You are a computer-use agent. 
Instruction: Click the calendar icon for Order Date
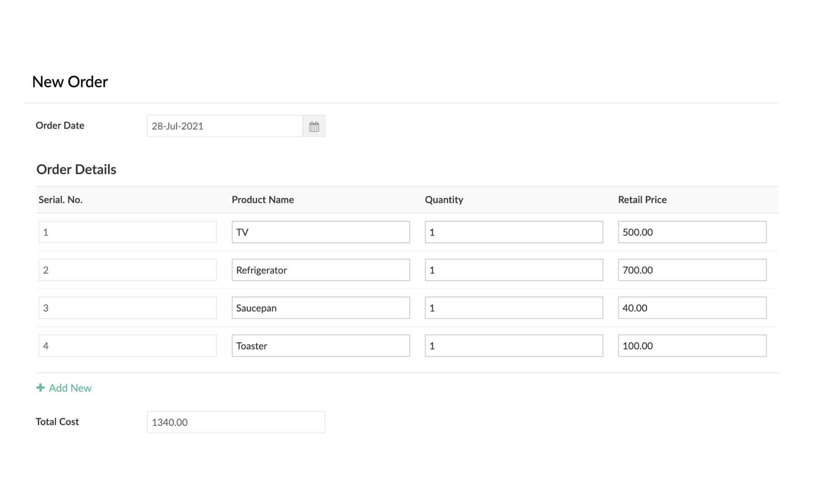click(x=314, y=126)
